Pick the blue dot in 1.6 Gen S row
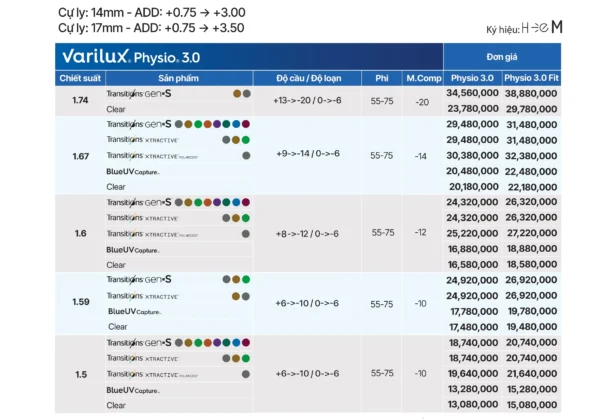The height and width of the screenshot is (419, 600). (236, 202)
